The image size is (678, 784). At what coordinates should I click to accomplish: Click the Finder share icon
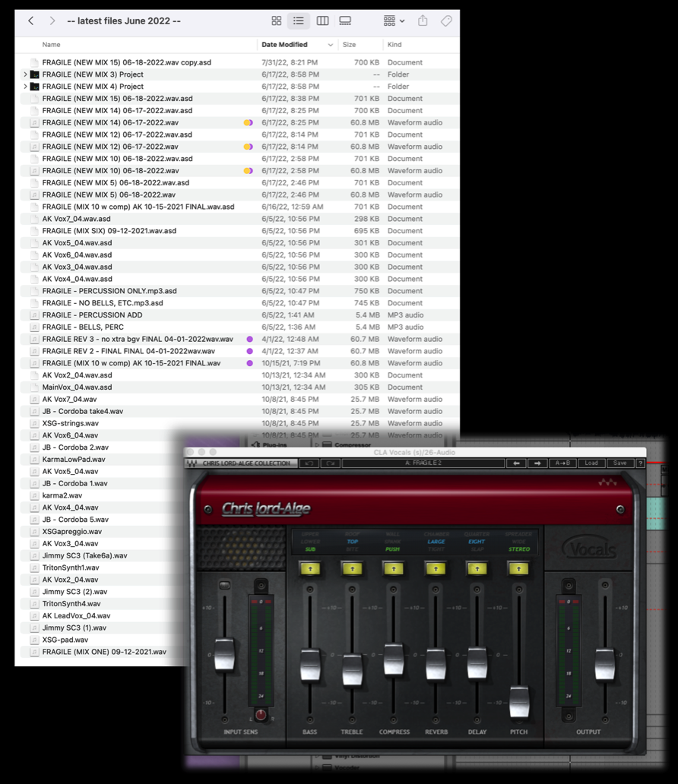pyautogui.click(x=423, y=21)
